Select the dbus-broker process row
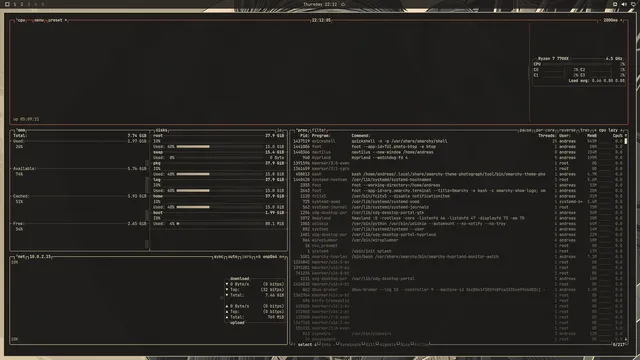 tap(457, 289)
